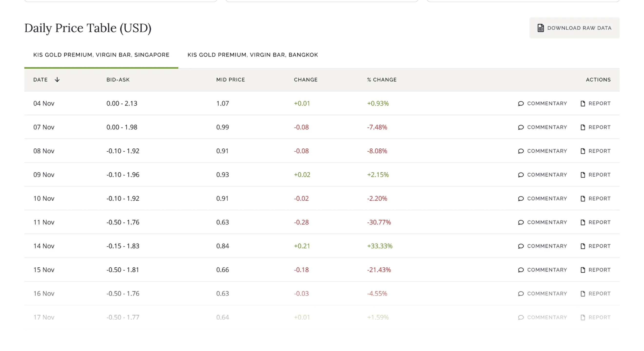Click the date sort arrow icon
The image size is (644, 351).
[57, 80]
